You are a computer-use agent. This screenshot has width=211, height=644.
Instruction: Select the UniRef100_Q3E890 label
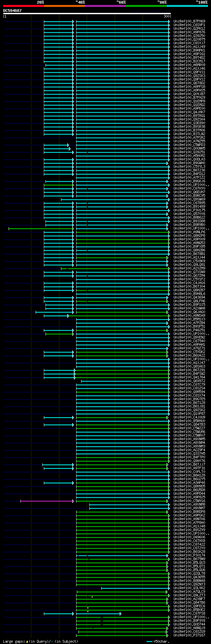[189, 123]
